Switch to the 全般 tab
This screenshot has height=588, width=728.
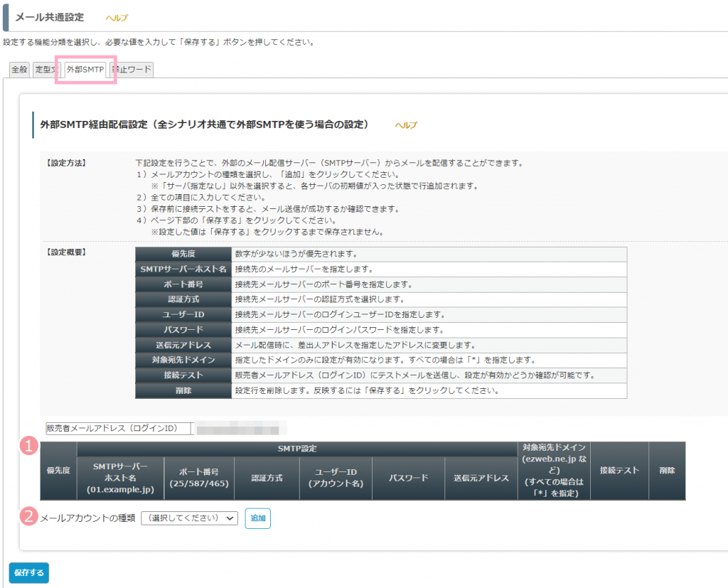click(19, 69)
